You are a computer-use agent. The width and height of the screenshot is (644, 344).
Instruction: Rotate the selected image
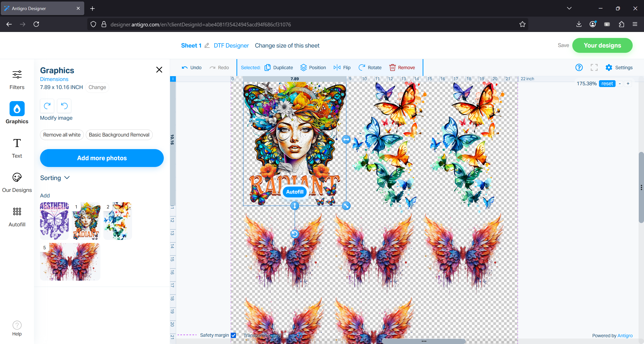coord(370,67)
